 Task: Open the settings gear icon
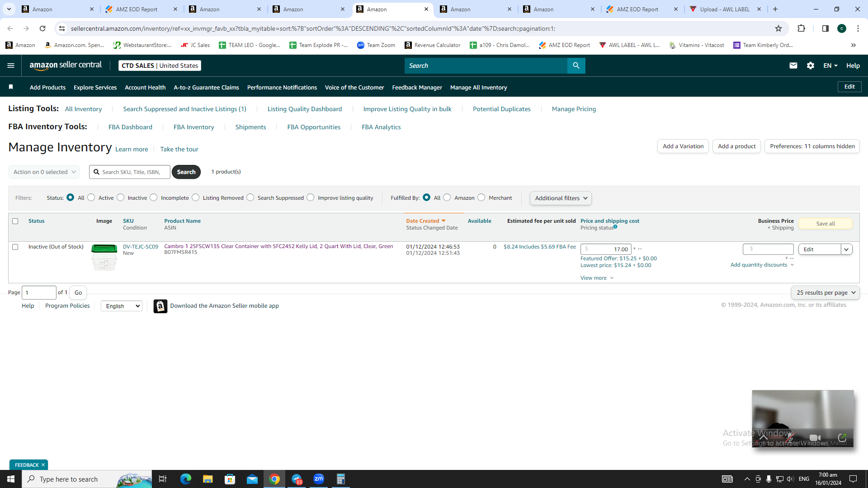(811, 66)
